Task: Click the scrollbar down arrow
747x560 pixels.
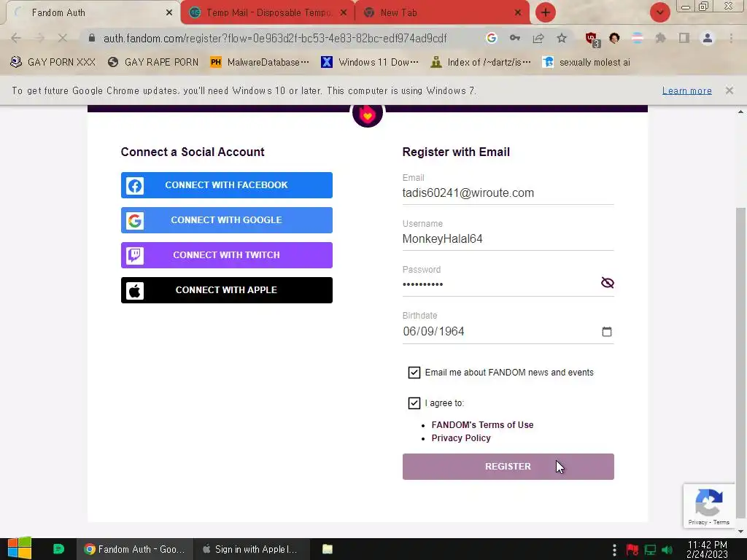Action: pos(740,532)
